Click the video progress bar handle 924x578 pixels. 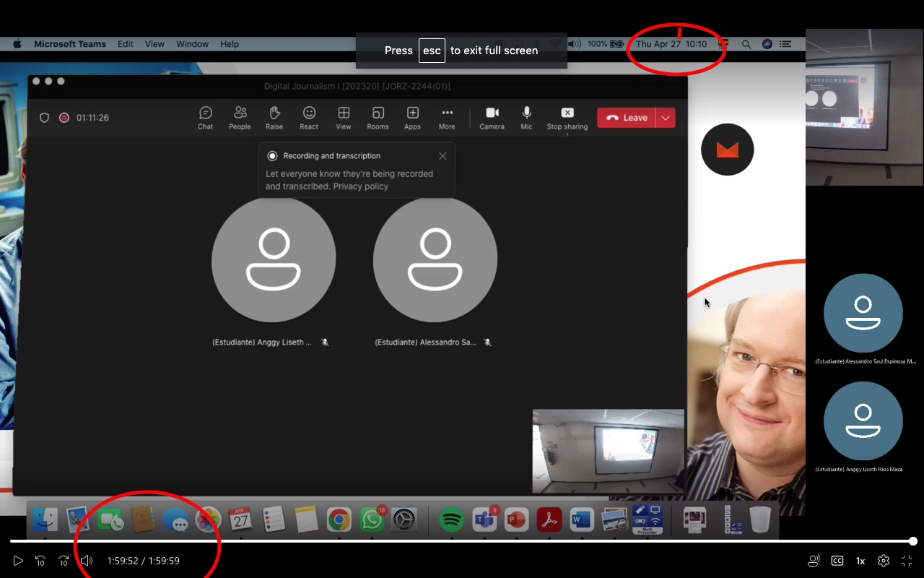(912, 541)
